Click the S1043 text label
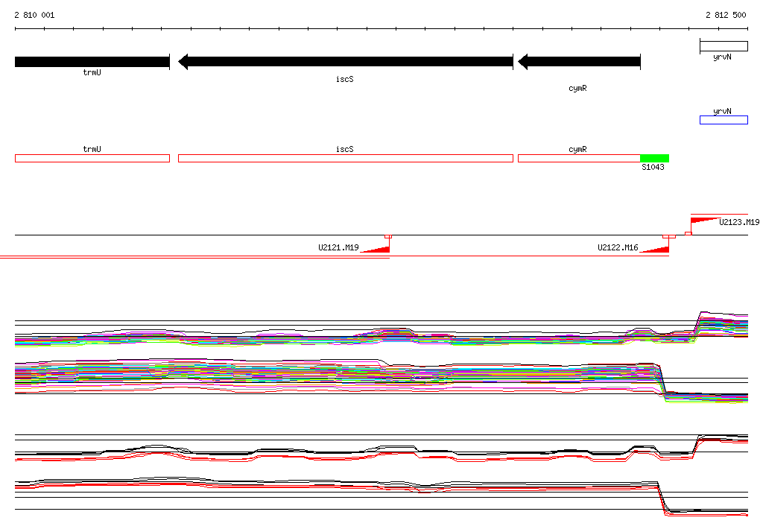763x532 pixels. (653, 168)
